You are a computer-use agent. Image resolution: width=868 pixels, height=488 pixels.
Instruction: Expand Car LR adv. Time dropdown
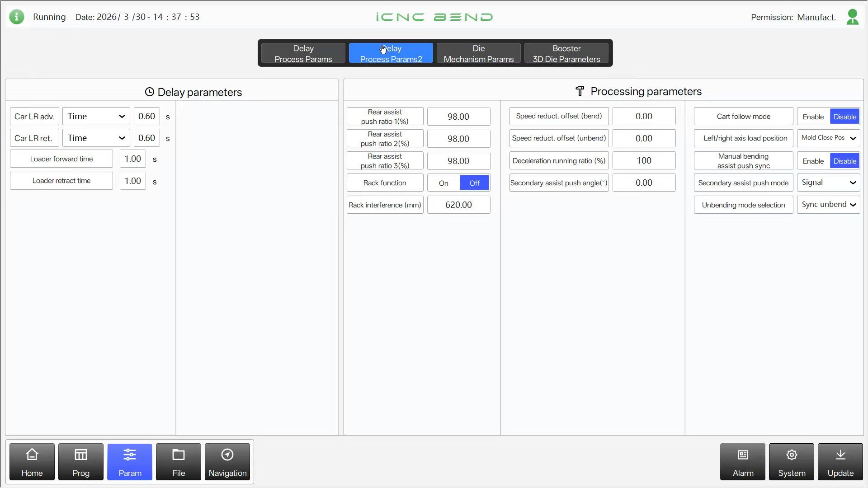coord(96,117)
